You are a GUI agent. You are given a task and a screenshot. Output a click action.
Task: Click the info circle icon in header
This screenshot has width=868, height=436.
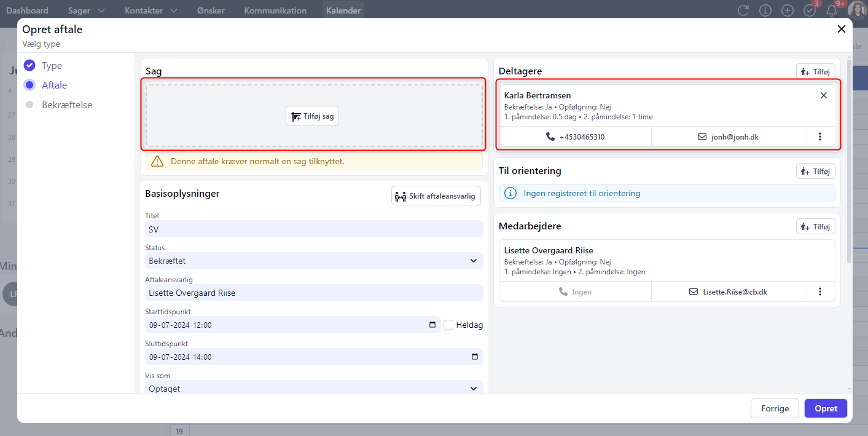pyautogui.click(x=765, y=10)
